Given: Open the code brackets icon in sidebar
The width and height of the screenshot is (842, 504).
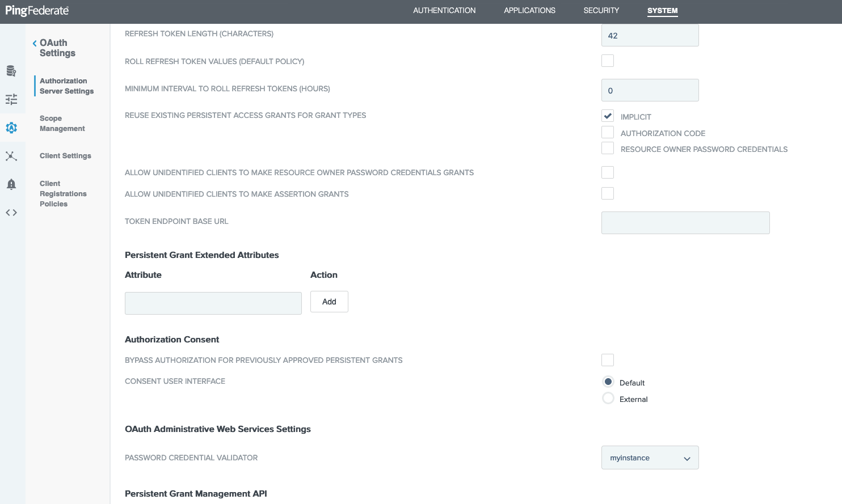Looking at the screenshot, I should coord(11,213).
